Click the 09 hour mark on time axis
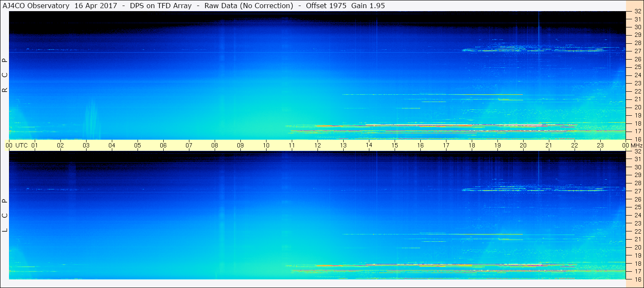 click(240, 145)
